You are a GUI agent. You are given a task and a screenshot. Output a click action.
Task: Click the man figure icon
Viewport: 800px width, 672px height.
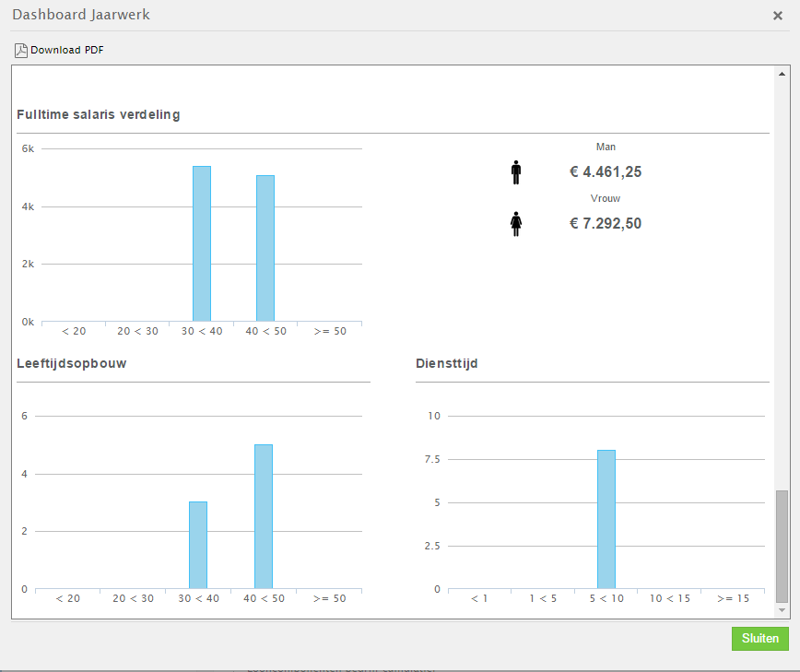click(516, 172)
